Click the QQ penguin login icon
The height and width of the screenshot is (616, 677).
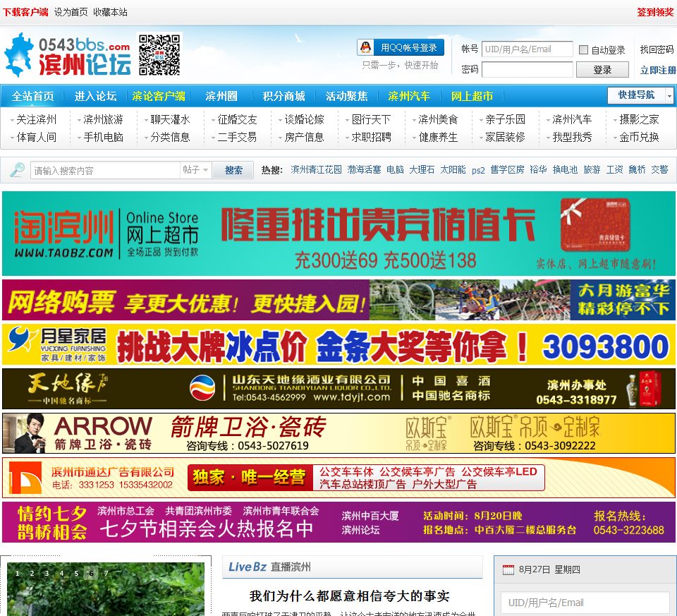366,47
